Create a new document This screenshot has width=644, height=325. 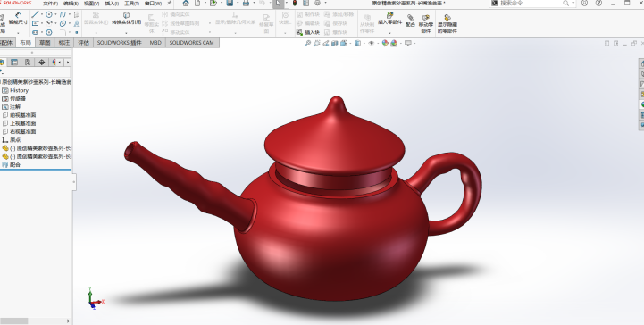[x=197, y=4]
